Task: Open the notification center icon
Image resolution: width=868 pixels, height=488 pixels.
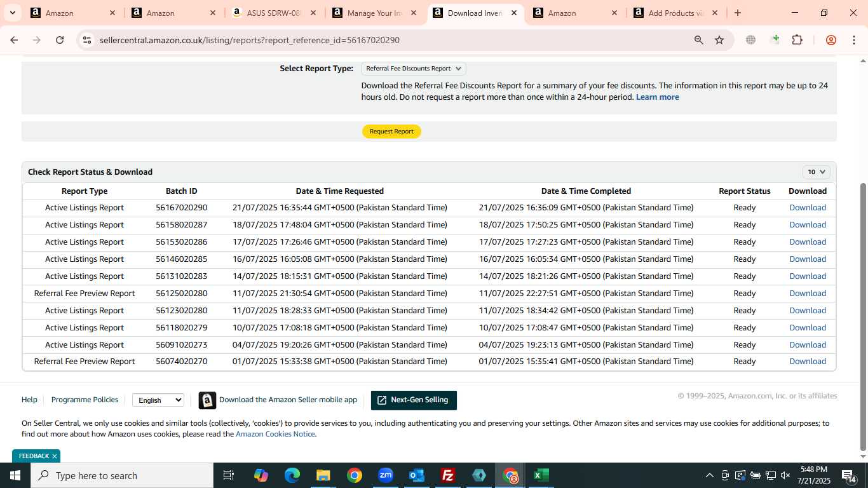Action: [x=849, y=475]
